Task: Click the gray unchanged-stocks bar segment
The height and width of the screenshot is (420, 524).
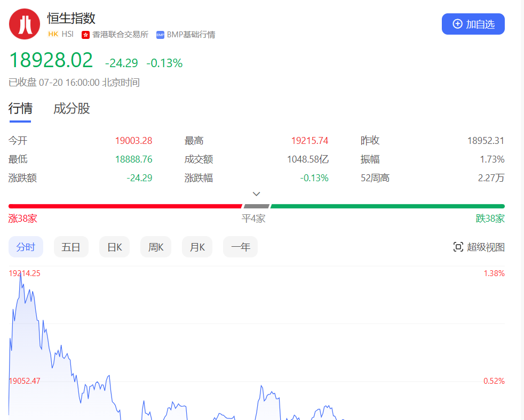Action: [x=256, y=206]
